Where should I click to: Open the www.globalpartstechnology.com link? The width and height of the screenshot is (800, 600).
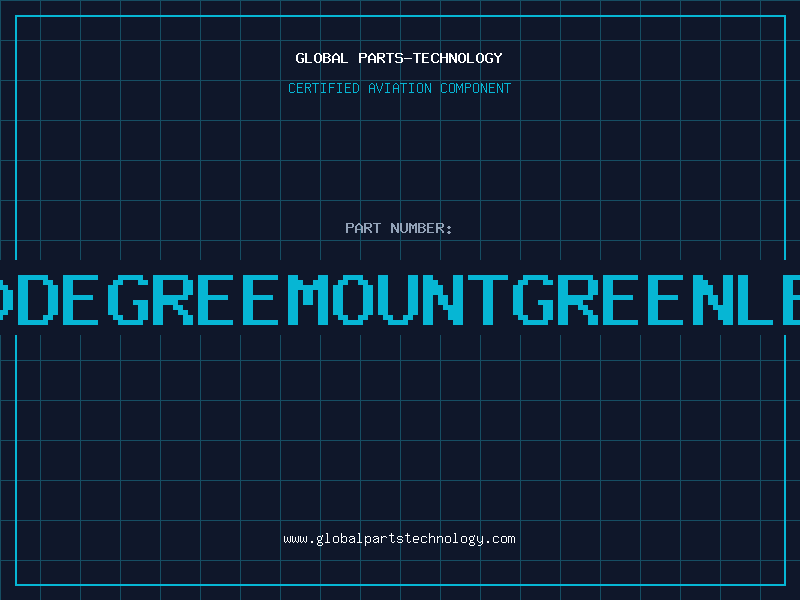tap(399, 539)
